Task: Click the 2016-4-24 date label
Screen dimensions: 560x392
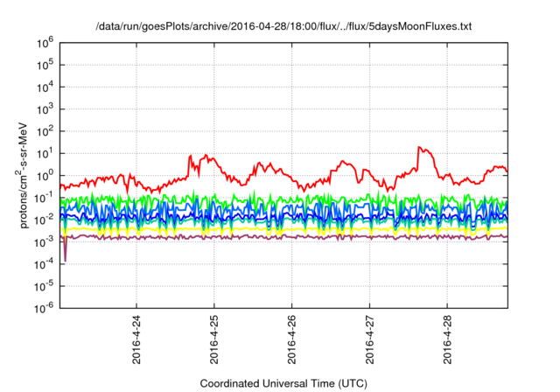Action: [136, 339]
